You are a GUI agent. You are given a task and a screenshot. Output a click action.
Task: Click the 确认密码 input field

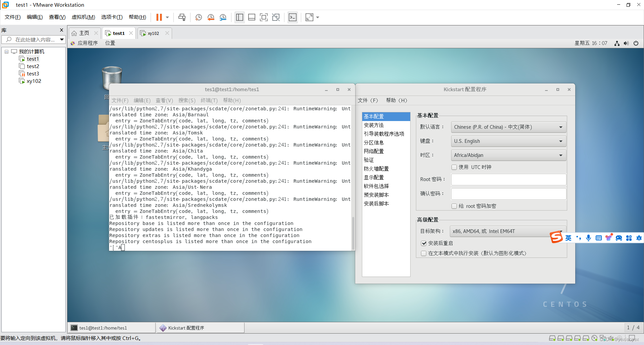[508, 194]
